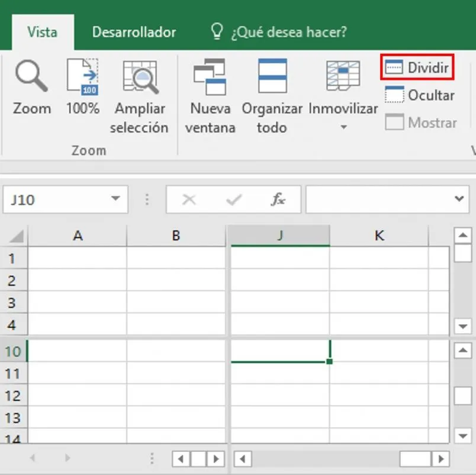Screen dimensions: 476x475
Task: Select row 11 header
Action: pos(13,373)
